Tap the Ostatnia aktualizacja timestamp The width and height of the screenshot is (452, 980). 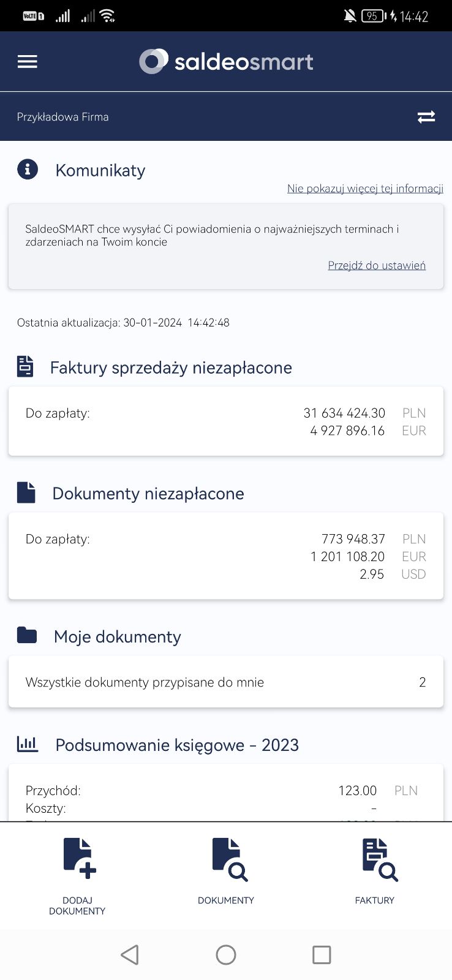point(123,323)
